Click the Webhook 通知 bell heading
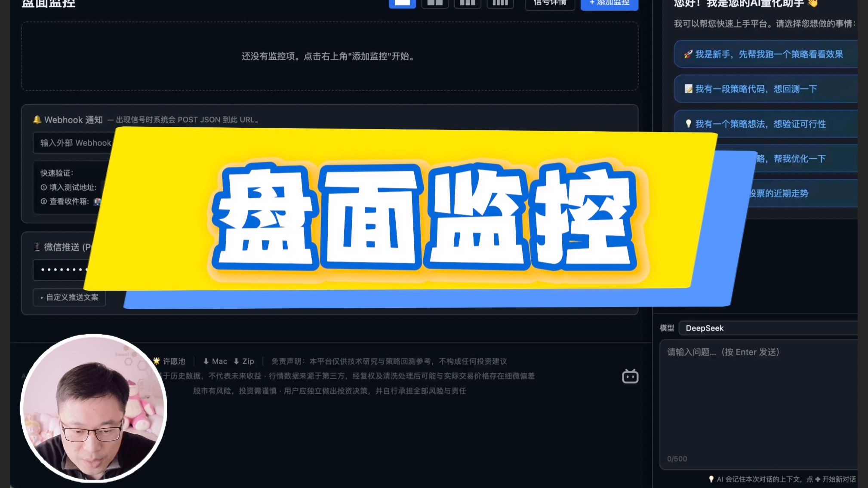868x488 pixels. tap(68, 120)
